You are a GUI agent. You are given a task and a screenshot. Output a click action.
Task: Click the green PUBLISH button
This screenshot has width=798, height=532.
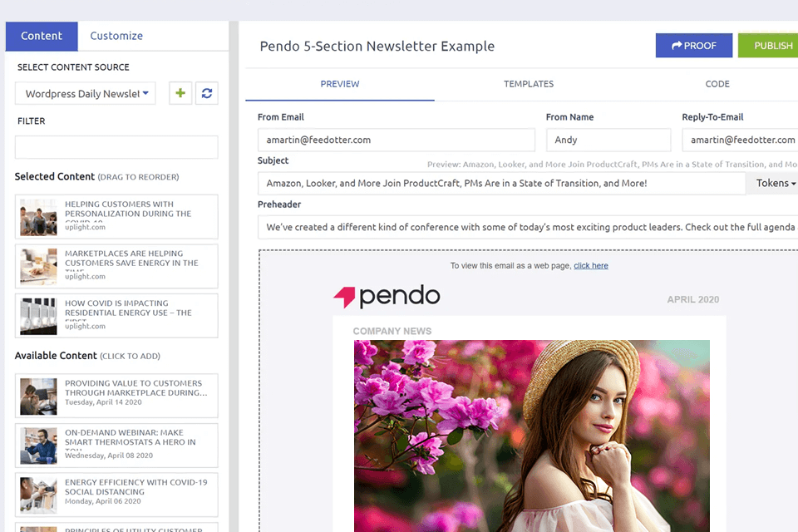pyautogui.click(x=770, y=46)
